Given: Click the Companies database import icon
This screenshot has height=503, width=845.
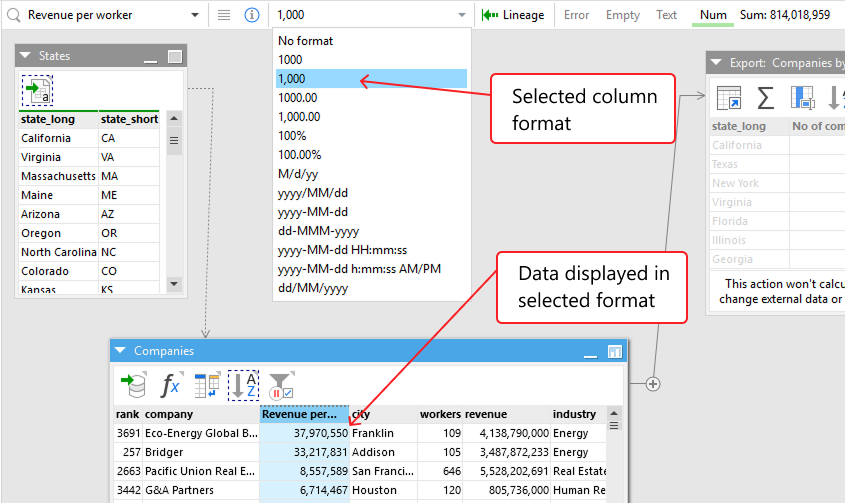Looking at the screenshot, I should click(x=134, y=385).
